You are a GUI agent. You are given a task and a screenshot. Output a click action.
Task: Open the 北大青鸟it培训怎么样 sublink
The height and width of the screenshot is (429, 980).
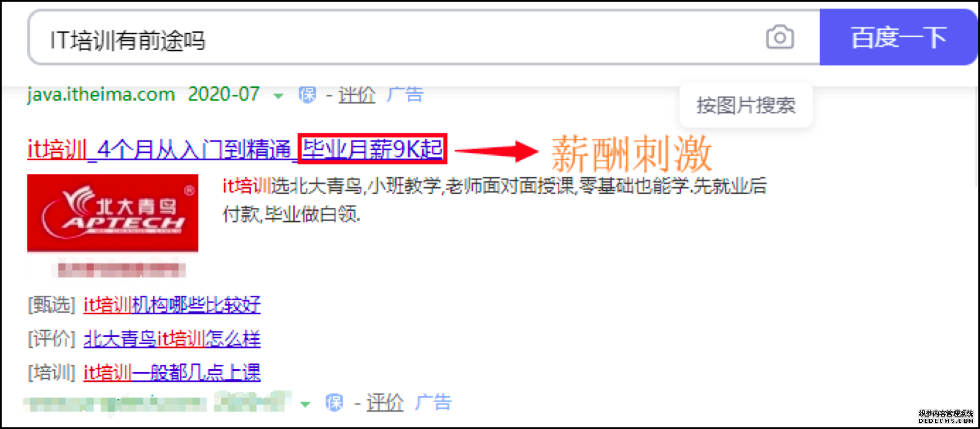coord(172,339)
